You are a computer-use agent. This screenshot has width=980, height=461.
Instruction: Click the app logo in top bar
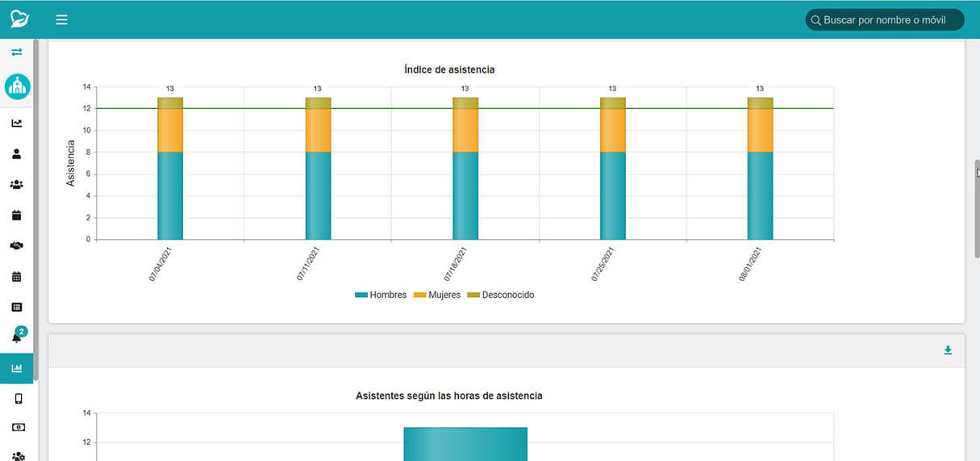pos(19,19)
